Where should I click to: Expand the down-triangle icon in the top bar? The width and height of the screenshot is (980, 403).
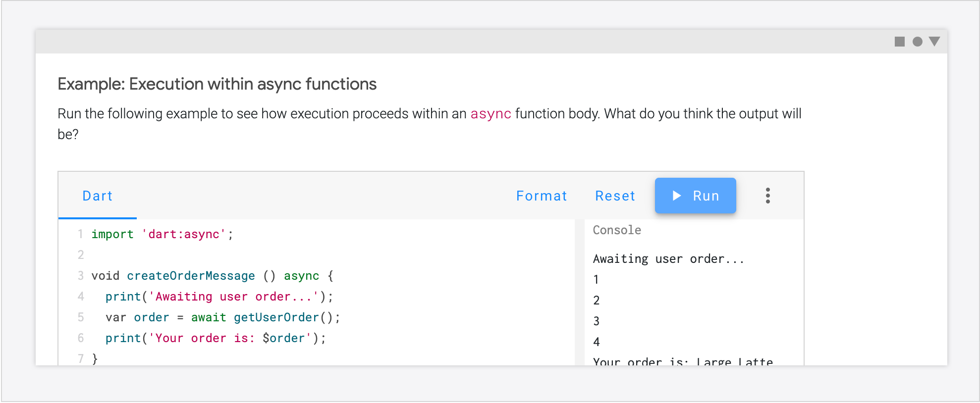(934, 42)
